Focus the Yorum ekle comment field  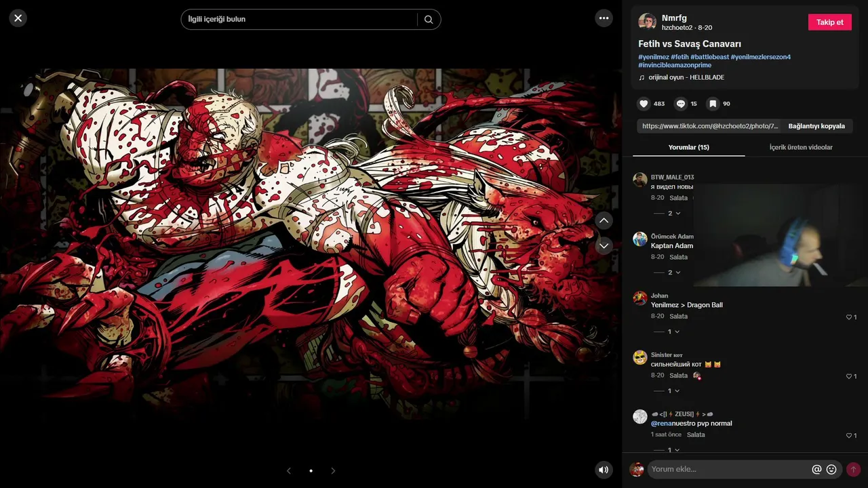coord(730,469)
